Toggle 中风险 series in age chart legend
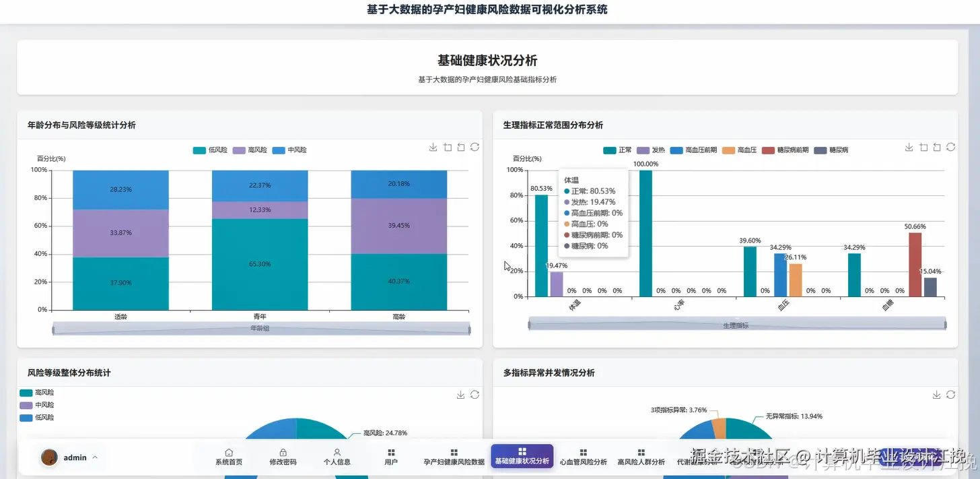 click(x=289, y=150)
